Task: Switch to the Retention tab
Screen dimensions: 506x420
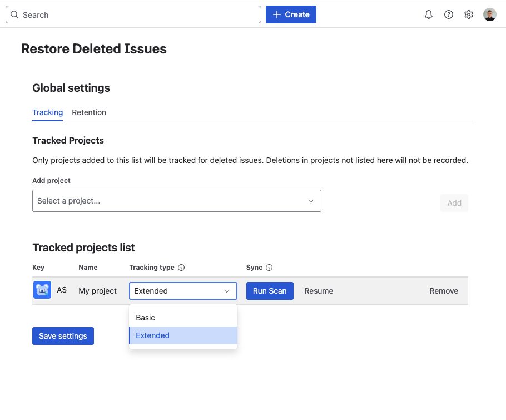Action: pyautogui.click(x=89, y=112)
